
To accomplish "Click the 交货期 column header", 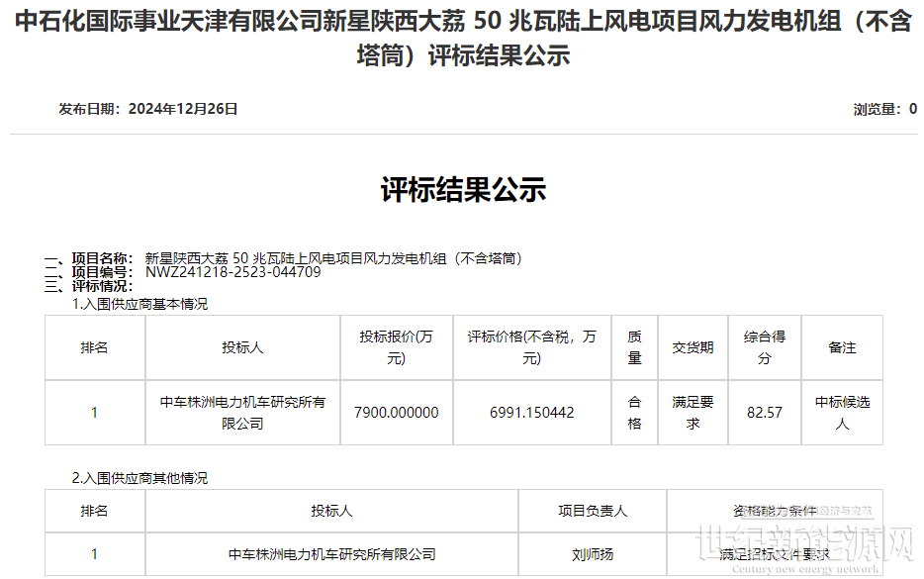I will click(693, 347).
